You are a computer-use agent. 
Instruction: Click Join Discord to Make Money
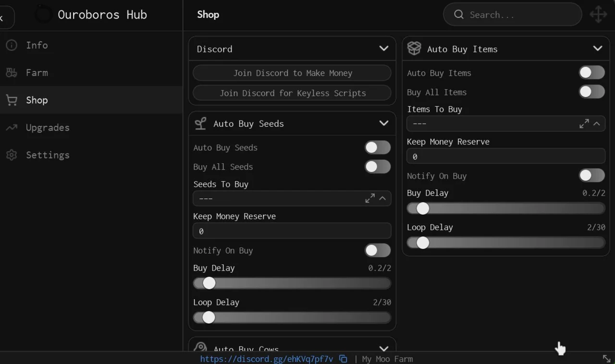point(292,73)
